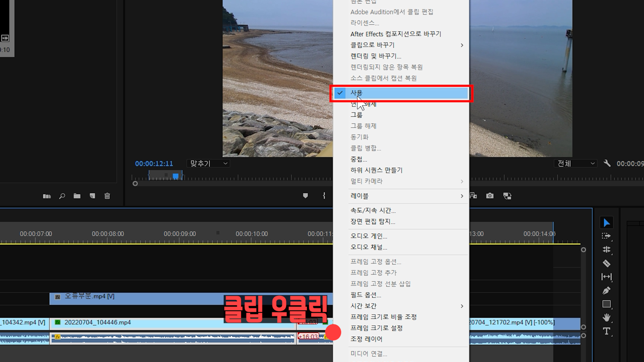Select the Track Select Forward tool
The width and height of the screenshot is (644, 362).
[606, 236]
